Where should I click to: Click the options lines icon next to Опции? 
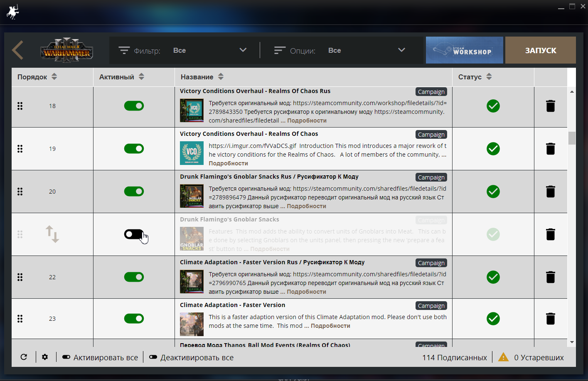pyautogui.click(x=280, y=50)
